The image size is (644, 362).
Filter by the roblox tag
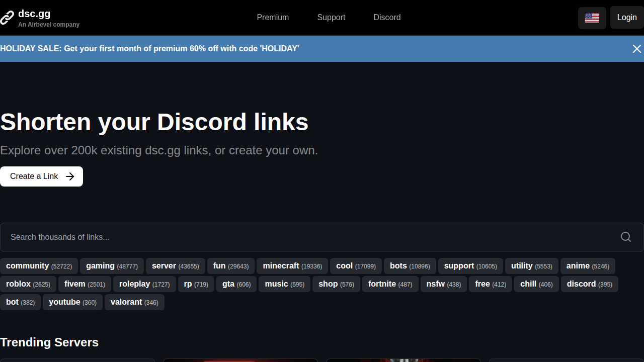pos(28,284)
